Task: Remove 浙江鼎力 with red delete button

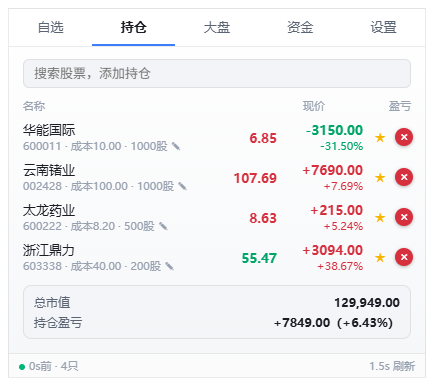Action: 404,257
